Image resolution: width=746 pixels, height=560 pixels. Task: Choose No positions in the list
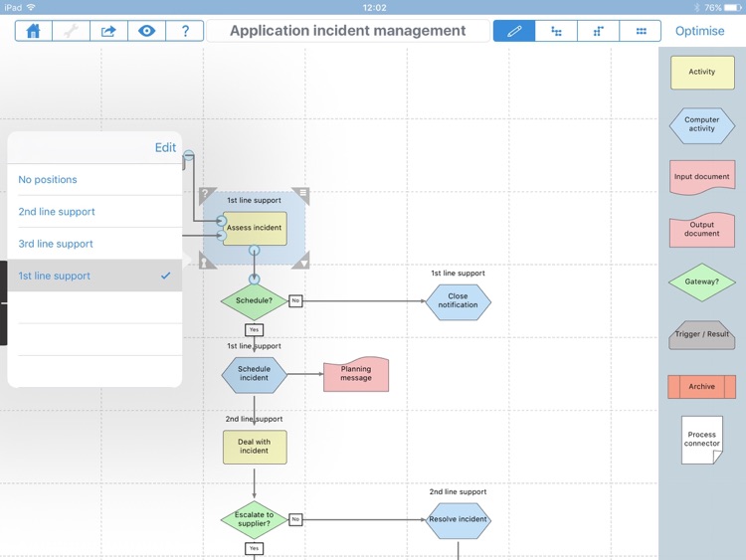(94, 179)
